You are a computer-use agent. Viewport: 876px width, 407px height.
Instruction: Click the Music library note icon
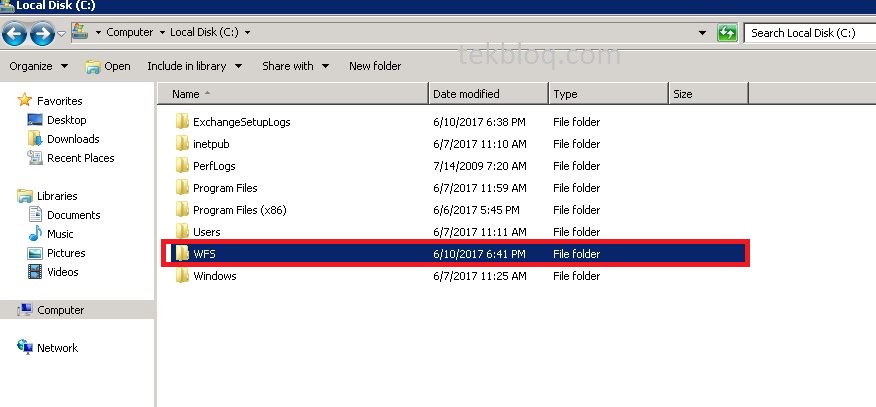pos(35,233)
